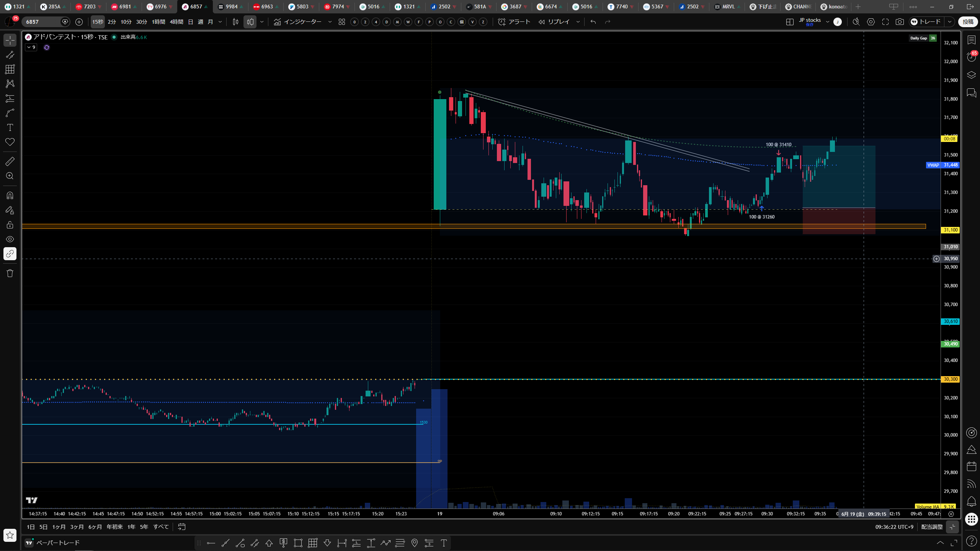This screenshot has width=980, height=551.
Task: Select the ruler measure tool
Action: pyautogui.click(x=10, y=161)
